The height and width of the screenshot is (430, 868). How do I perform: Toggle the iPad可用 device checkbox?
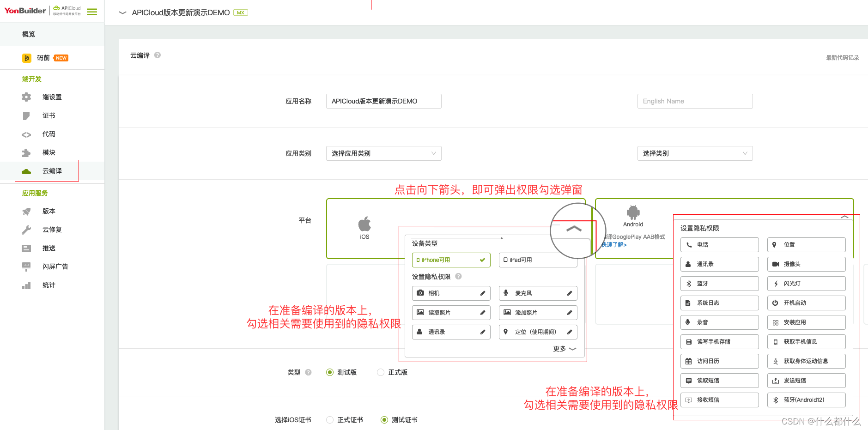538,260
